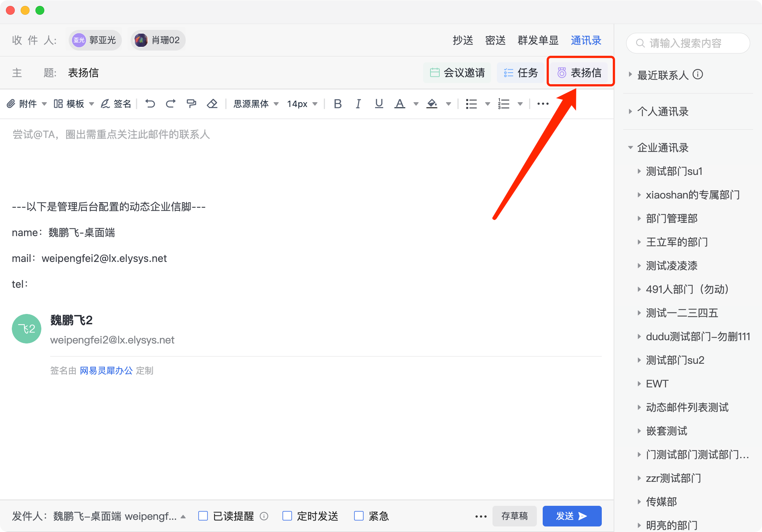The height and width of the screenshot is (532, 762).
Task: Click the undo arrow icon
Action: pyautogui.click(x=150, y=104)
